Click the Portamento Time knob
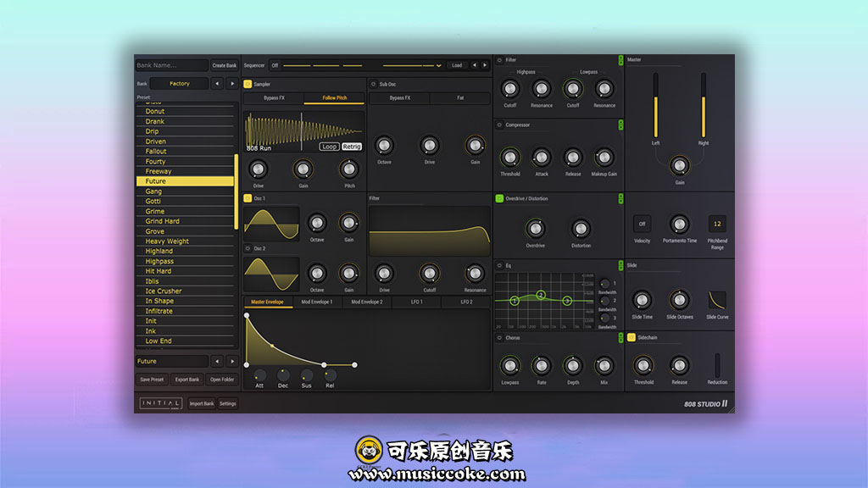 [679, 224]
